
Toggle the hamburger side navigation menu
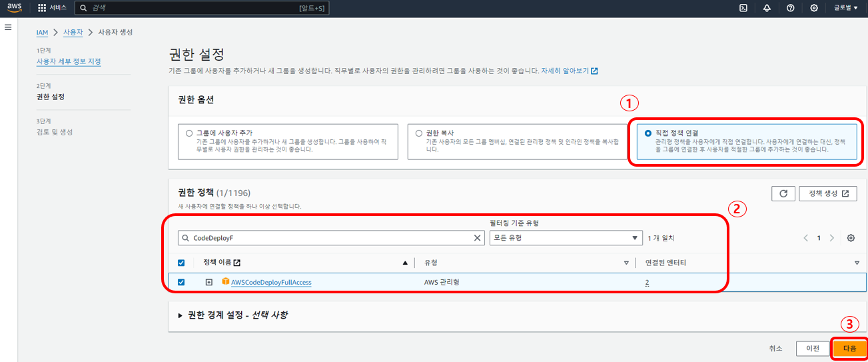point(8,27)
